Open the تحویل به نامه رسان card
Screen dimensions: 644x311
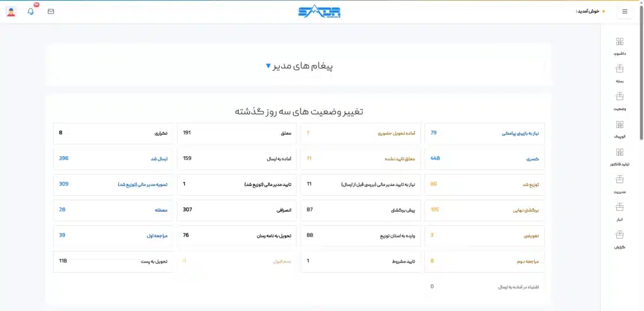(x=237, y=236)
